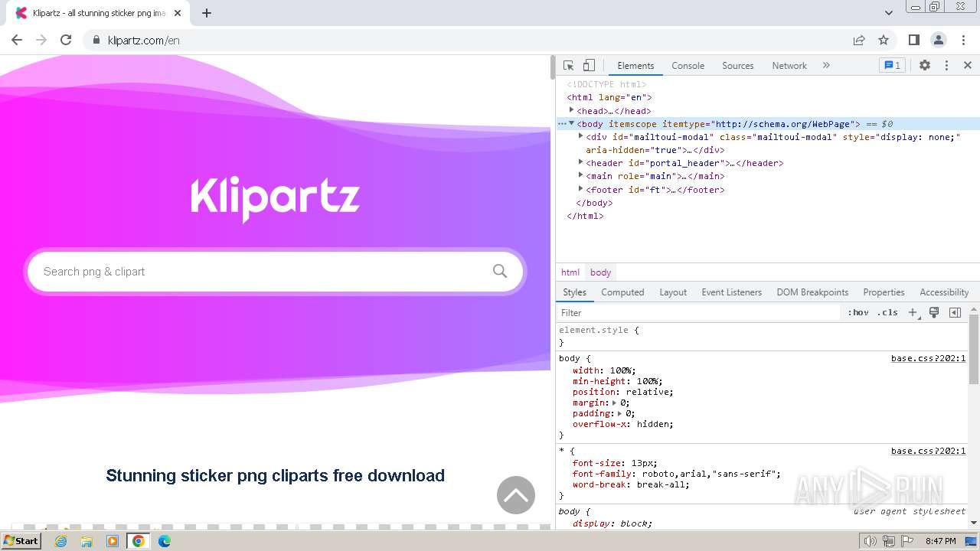The image size is (980, 551).
Task: Collapse the body element node
Action: [x=571, y=123]
